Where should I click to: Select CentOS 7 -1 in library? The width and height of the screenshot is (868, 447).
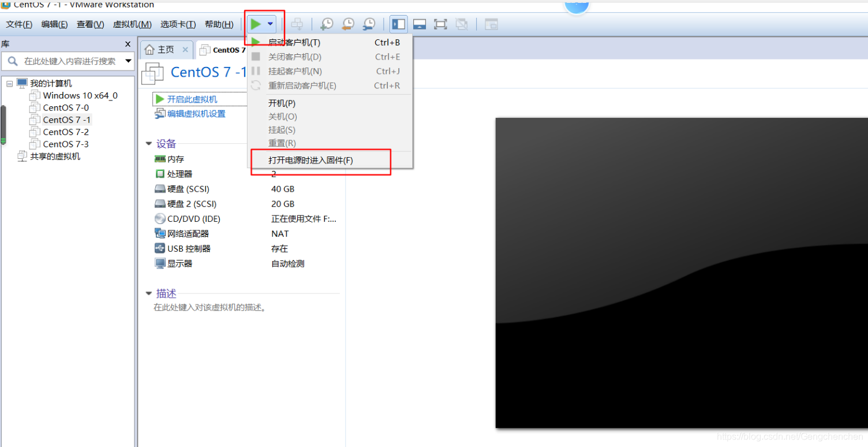point(66,120)
